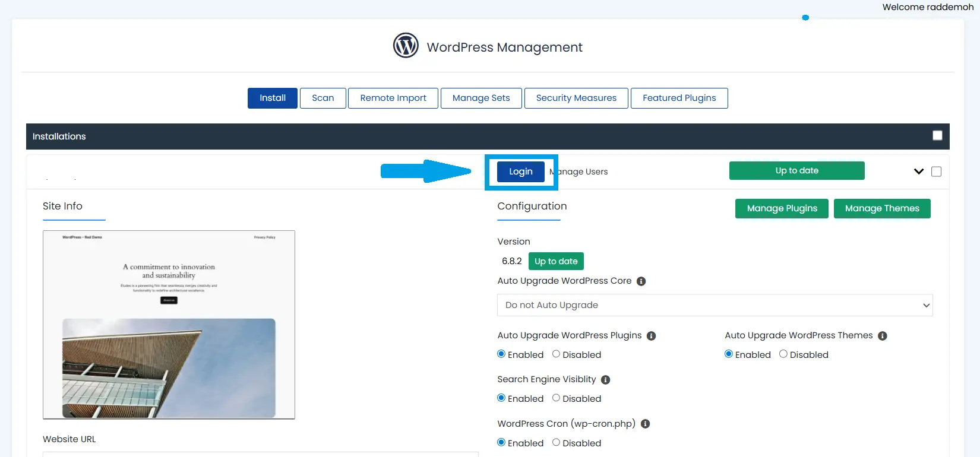
Task: Open info icon for Auto Upgrade WordPress Plugins
Action: 652,336
